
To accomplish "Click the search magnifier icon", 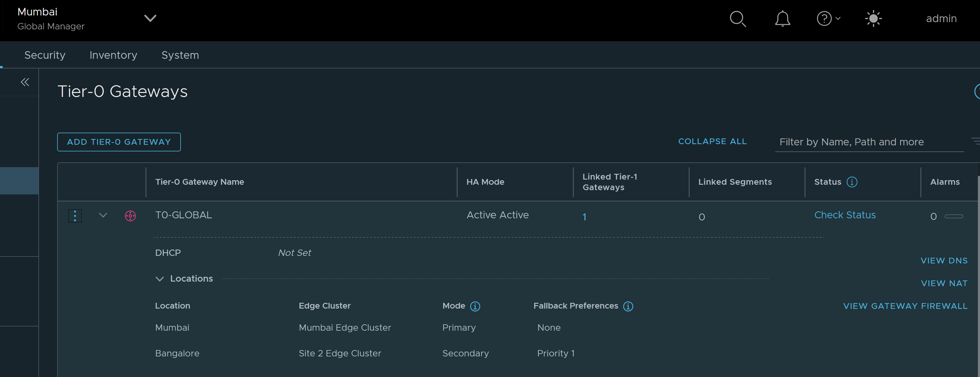I will tap(738, 19).
